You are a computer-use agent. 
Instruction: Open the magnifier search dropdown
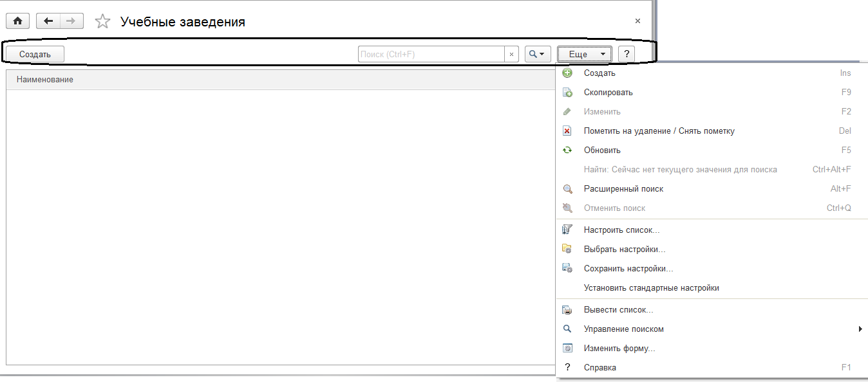point(538,54)
